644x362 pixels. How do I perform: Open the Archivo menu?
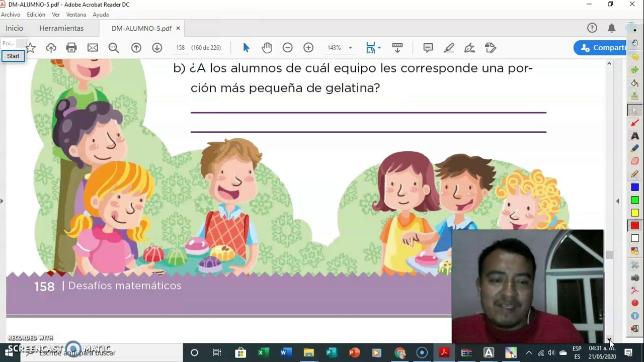(x=11, y=15)
